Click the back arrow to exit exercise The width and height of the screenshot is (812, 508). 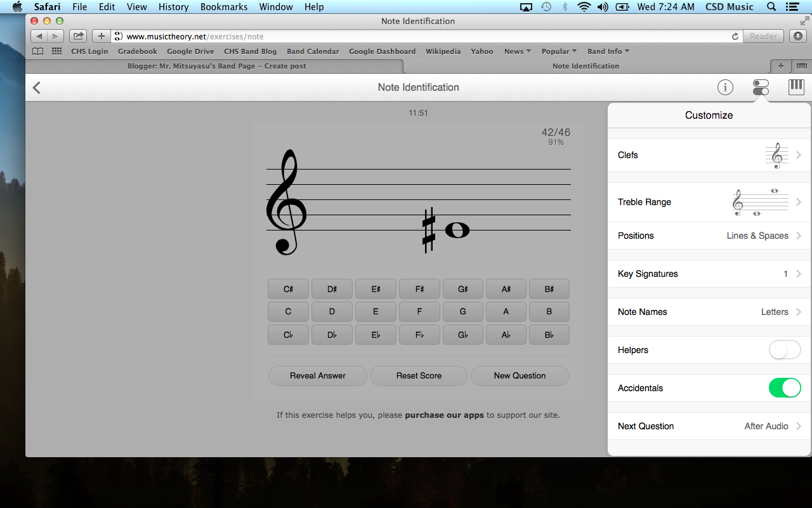tap(36, 87)
